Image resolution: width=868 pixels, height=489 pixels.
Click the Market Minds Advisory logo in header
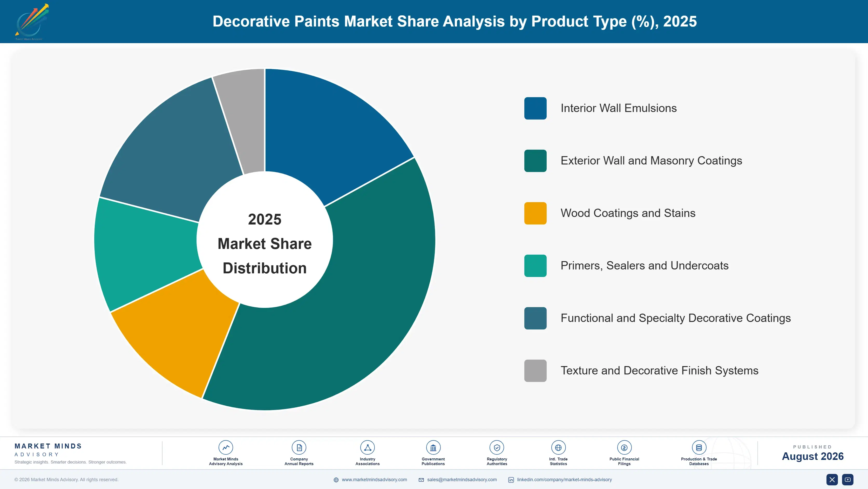pyautogui.click(x=32, y=22)
